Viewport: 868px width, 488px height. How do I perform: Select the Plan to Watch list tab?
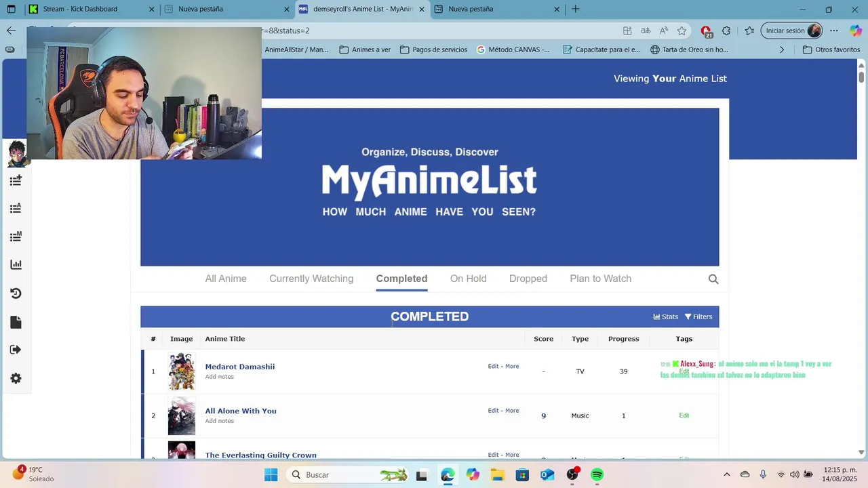(x=600, y=279)
